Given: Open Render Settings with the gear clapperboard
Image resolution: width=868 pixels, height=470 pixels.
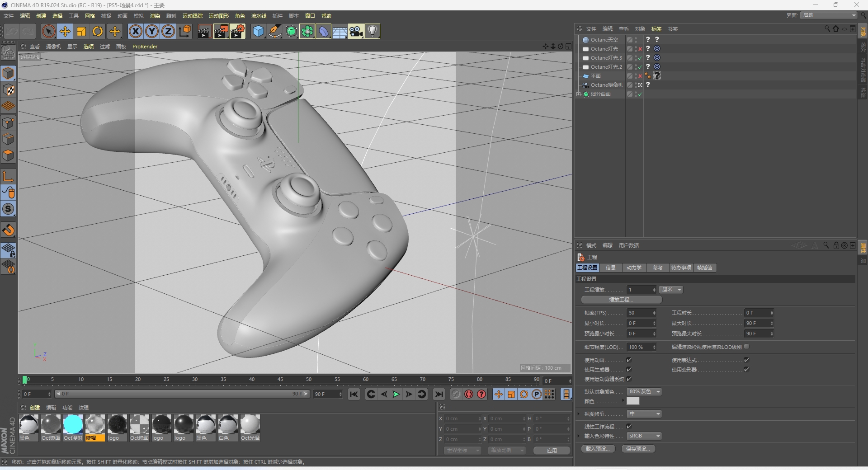Looking at the screenshot, I should [237, 31].
